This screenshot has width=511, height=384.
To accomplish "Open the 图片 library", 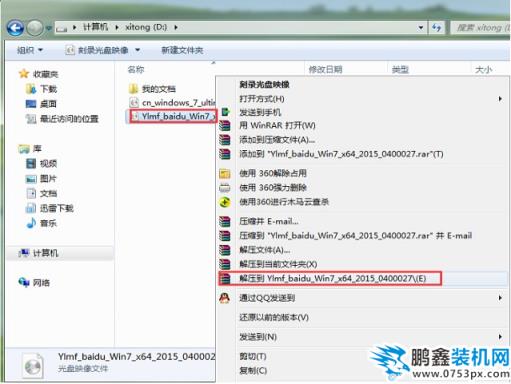I will [41, 178].
